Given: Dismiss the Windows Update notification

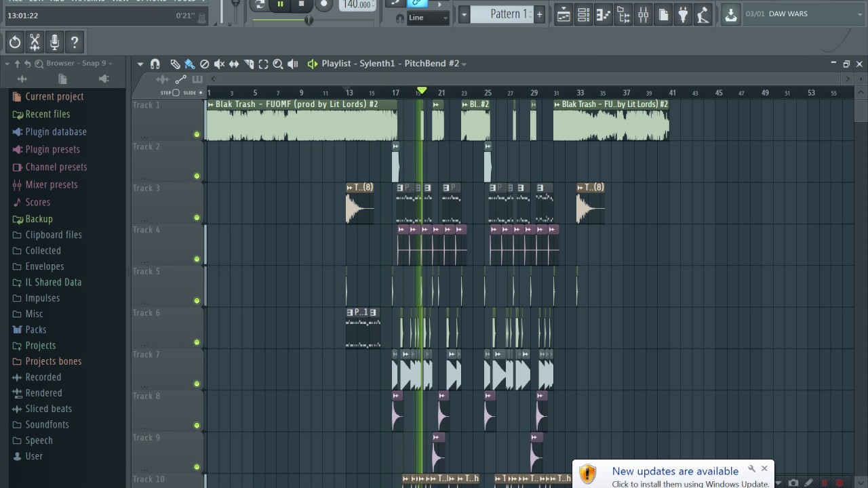Looking at the screenshot, I should 764,468.
